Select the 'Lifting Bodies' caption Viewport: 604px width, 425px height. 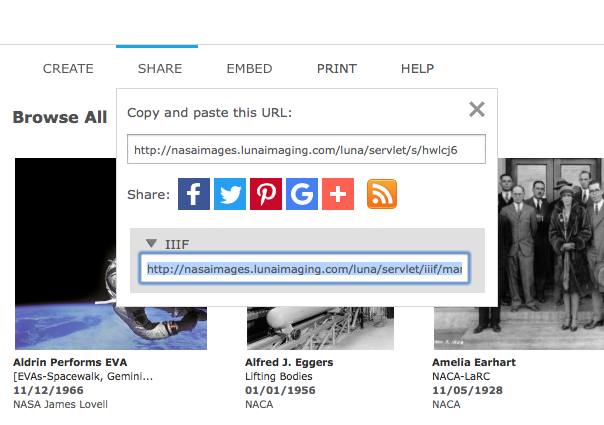[x=279, y=376]
